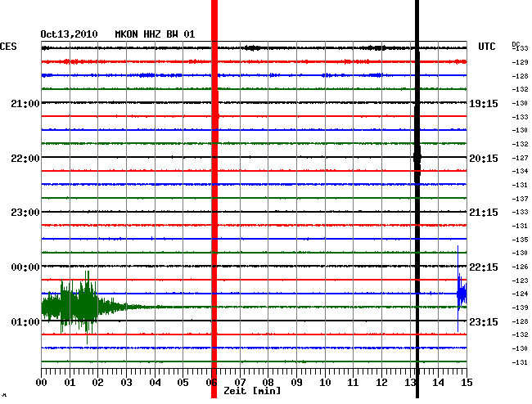Screen dimensions: 532x404
Task: Click the "22:15" UTC time label
Action: pos(484,267)
